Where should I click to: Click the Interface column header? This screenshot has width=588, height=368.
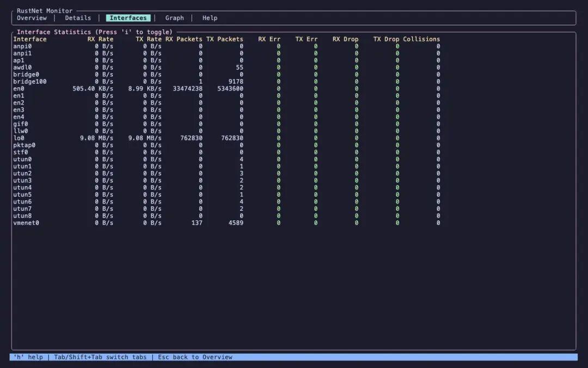pyautogui.click(x=30, y=39)
